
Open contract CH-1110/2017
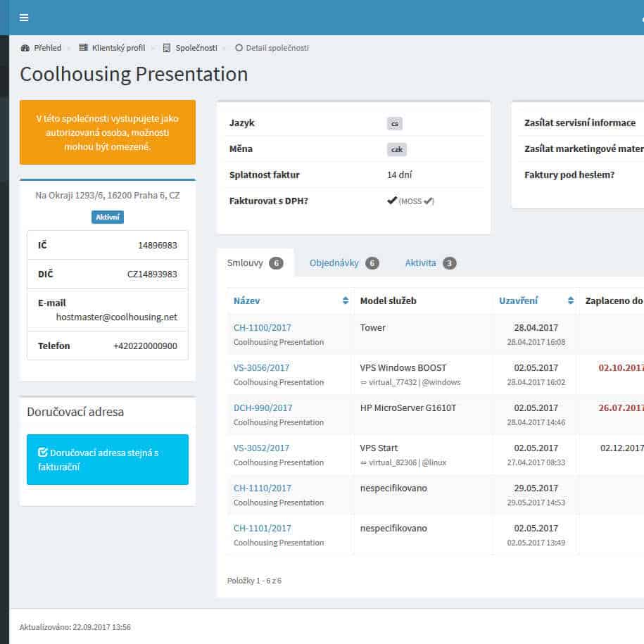(262, 488)
